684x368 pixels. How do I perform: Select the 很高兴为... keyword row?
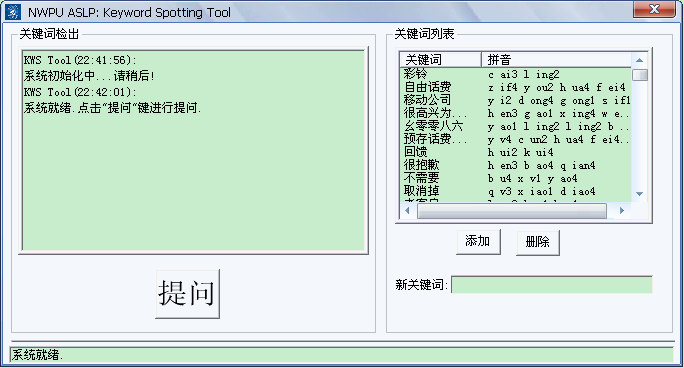click(515, 113)
